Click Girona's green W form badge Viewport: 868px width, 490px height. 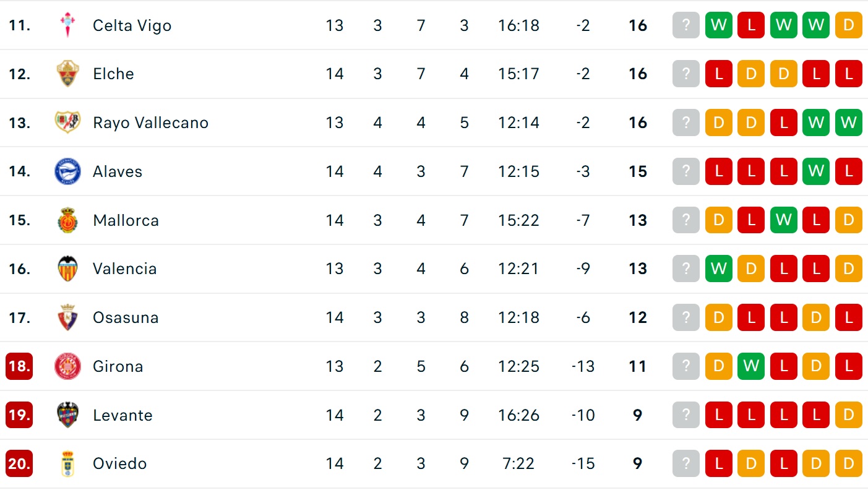[751, 366]
